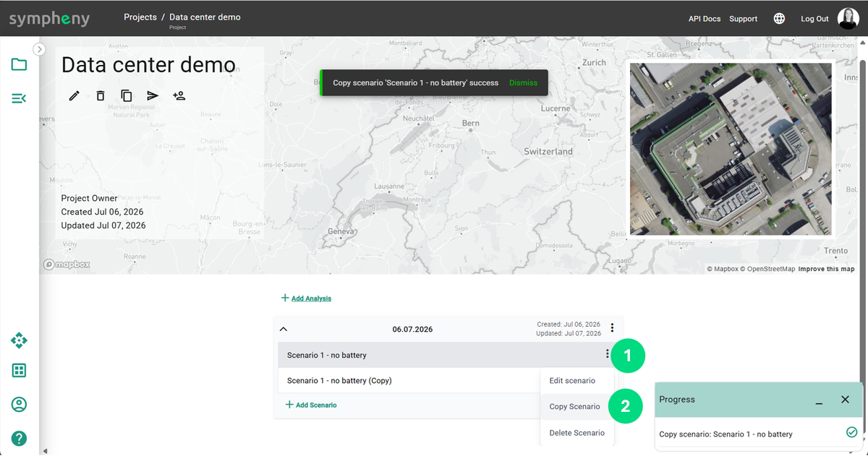Open the account profile icon in sidebar
This screenshot has height=456, width=868.
click(19, 404)
